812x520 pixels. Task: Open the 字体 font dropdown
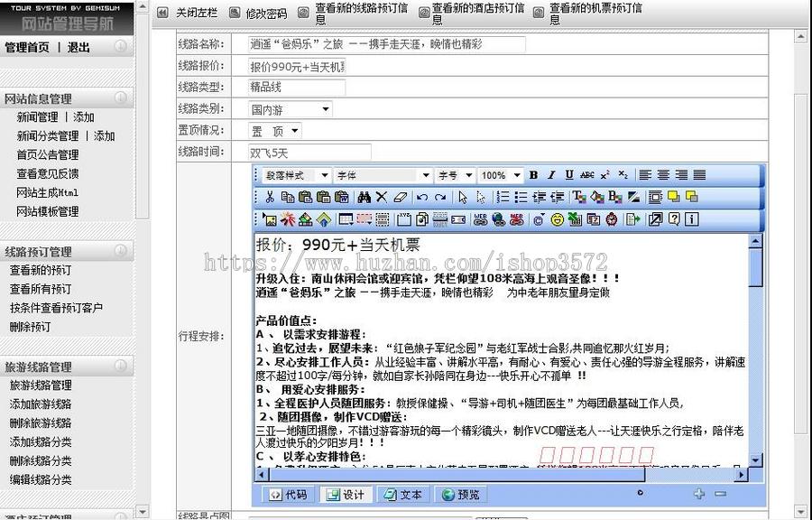383,175
